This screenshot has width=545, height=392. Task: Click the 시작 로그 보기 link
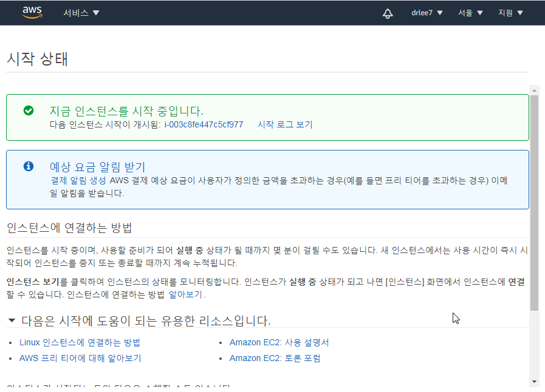click(285, 124)
